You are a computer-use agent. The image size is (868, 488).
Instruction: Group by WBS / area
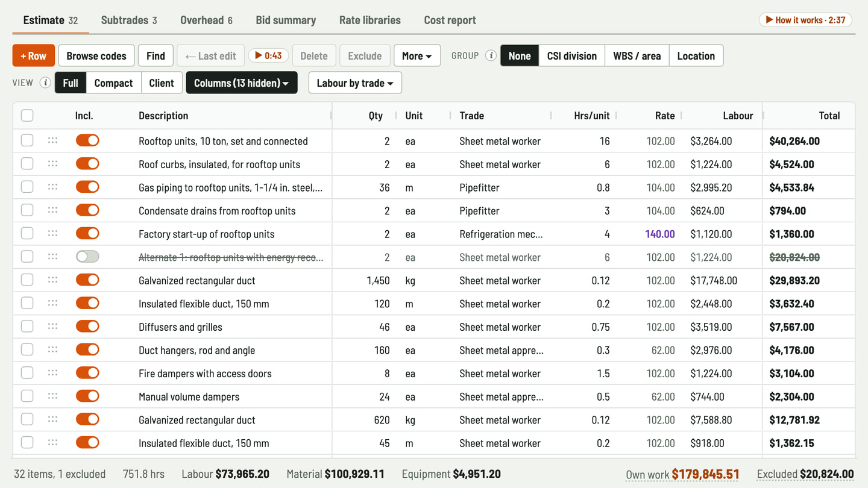(637, 55)
